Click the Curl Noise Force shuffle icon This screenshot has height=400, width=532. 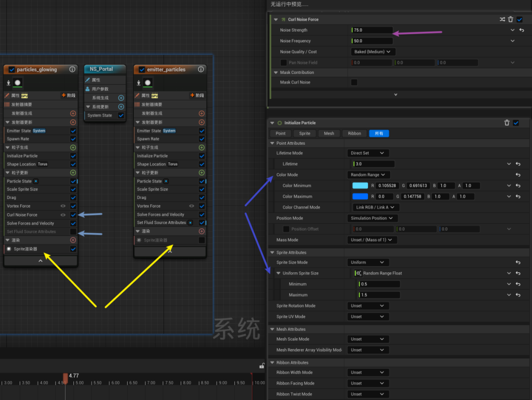coord(502,19)
